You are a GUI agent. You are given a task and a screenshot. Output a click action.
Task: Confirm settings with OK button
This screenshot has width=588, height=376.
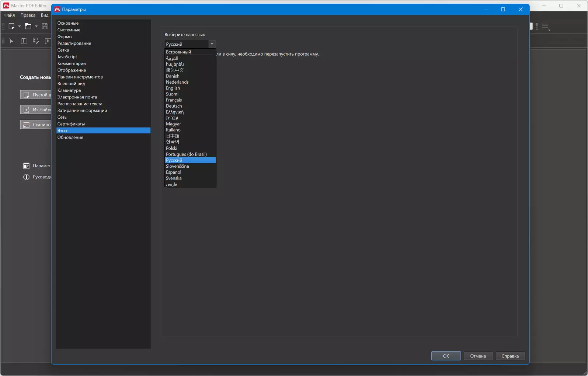(446, 356)
